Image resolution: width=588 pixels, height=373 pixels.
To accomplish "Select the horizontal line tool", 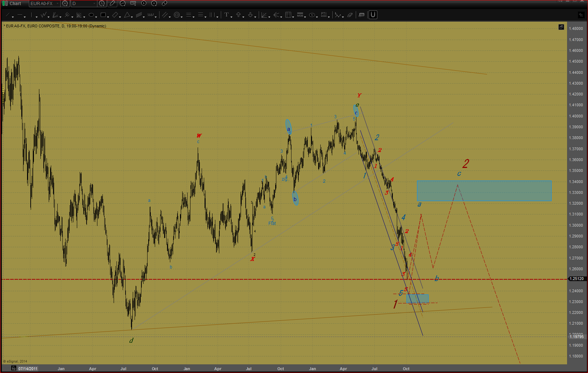I will 20,15.
